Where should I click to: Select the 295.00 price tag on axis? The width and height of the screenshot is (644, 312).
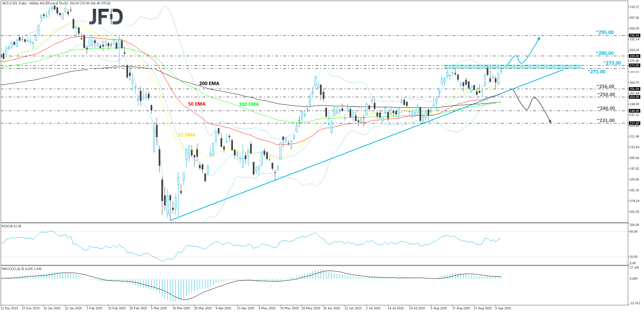pos(634,35)
